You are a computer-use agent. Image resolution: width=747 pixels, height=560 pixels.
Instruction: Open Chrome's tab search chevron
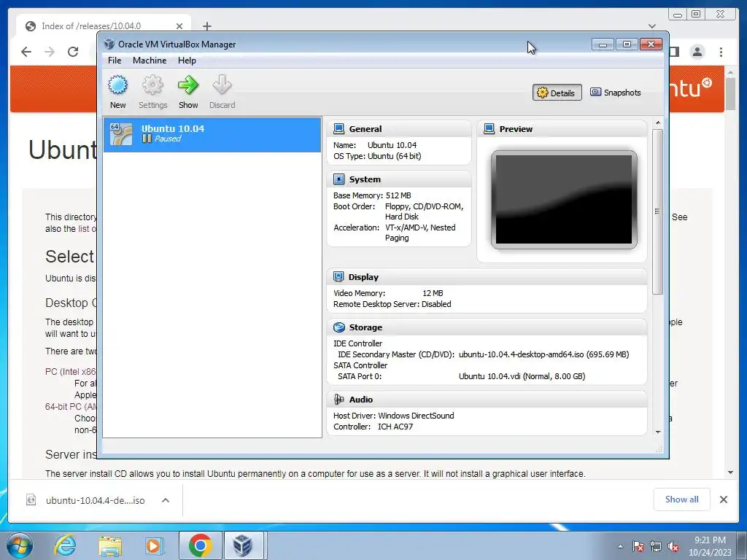point(652,26)
